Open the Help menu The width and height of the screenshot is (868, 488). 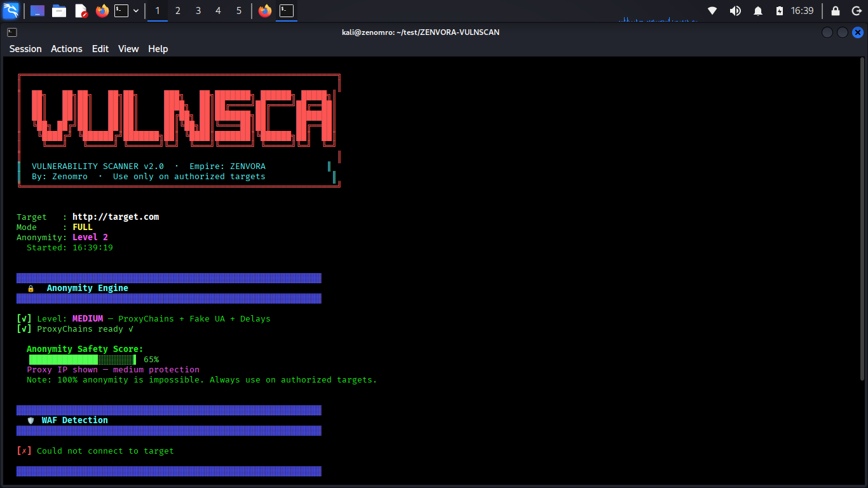(158, 49)
